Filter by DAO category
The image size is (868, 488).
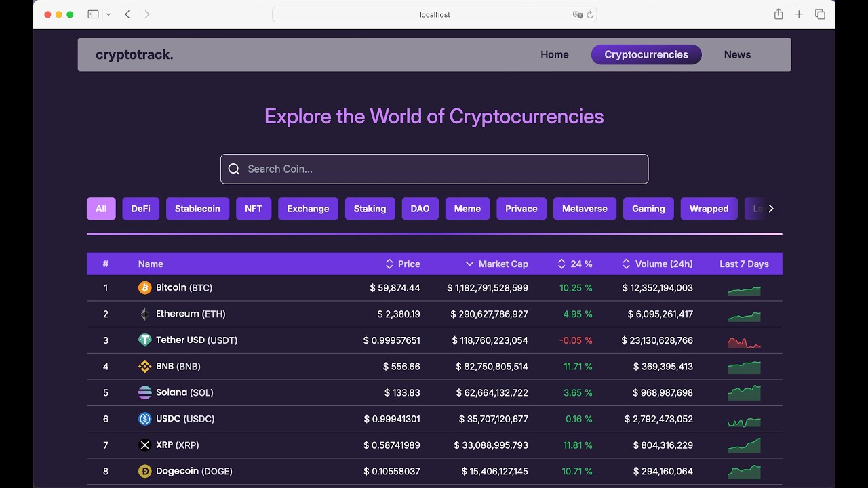pyautogui.click(x=420, y=209)
